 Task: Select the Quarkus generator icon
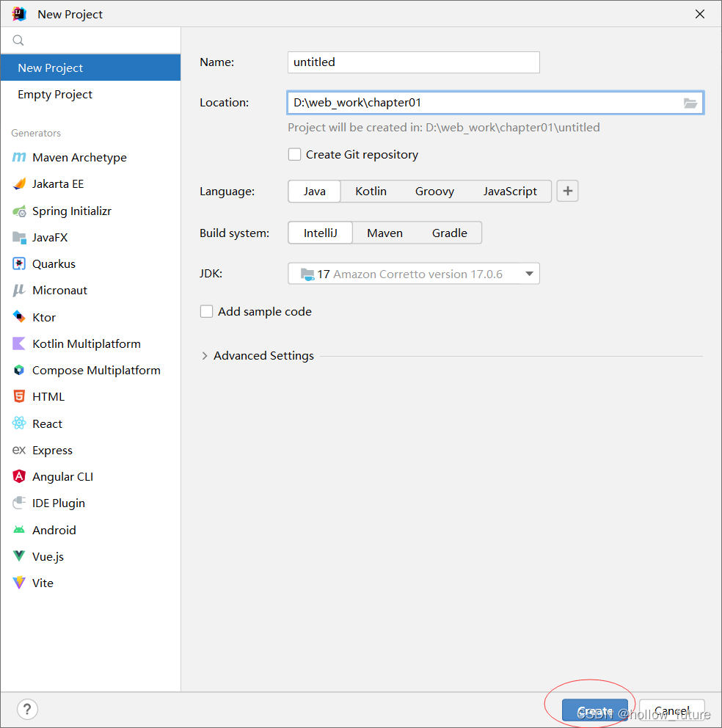[19, 263]
